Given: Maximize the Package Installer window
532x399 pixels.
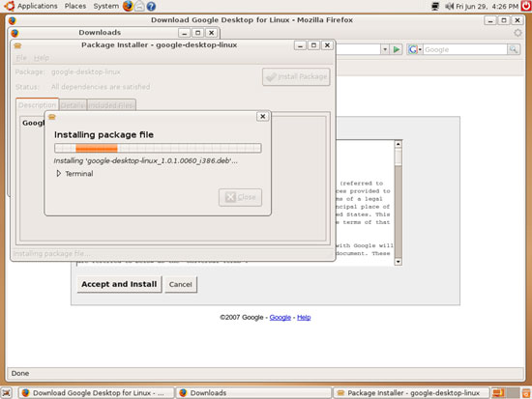Looking at the screenshot, I should pos(313,45).
